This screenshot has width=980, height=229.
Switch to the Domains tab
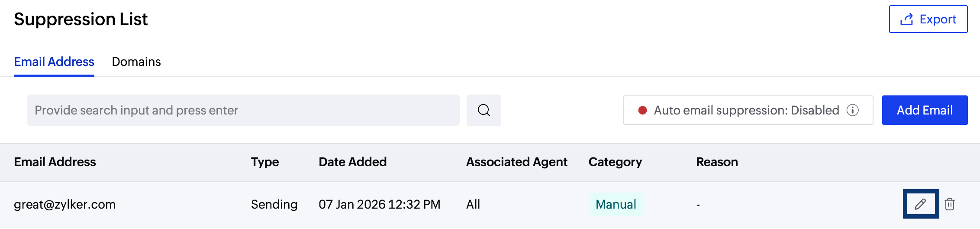tap(136, 62)
